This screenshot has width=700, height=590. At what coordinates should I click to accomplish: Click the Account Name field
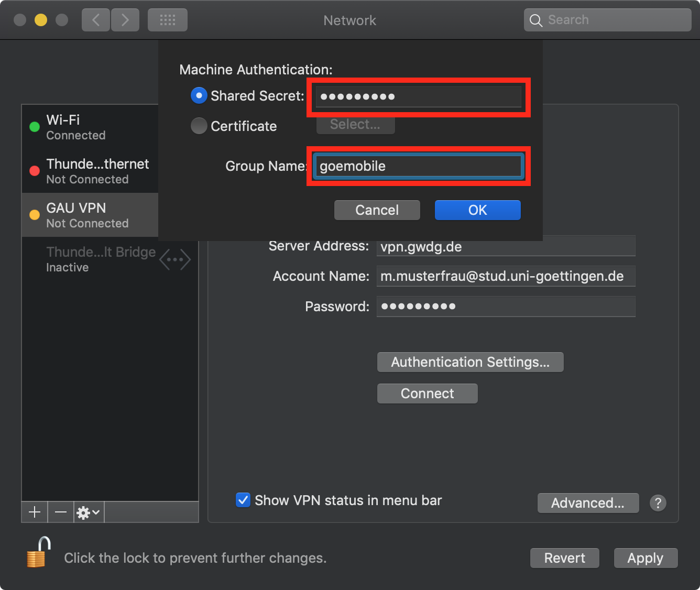506,276
